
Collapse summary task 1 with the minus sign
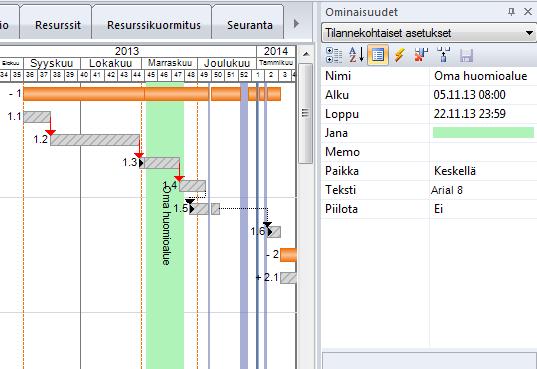coord(11,93)
